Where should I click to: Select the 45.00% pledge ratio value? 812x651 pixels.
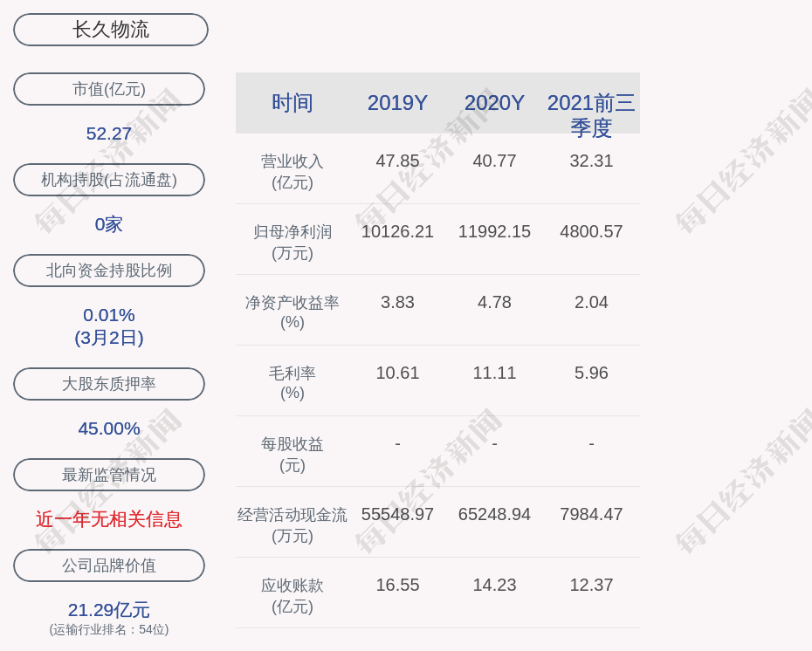click(x=109, y=428)
